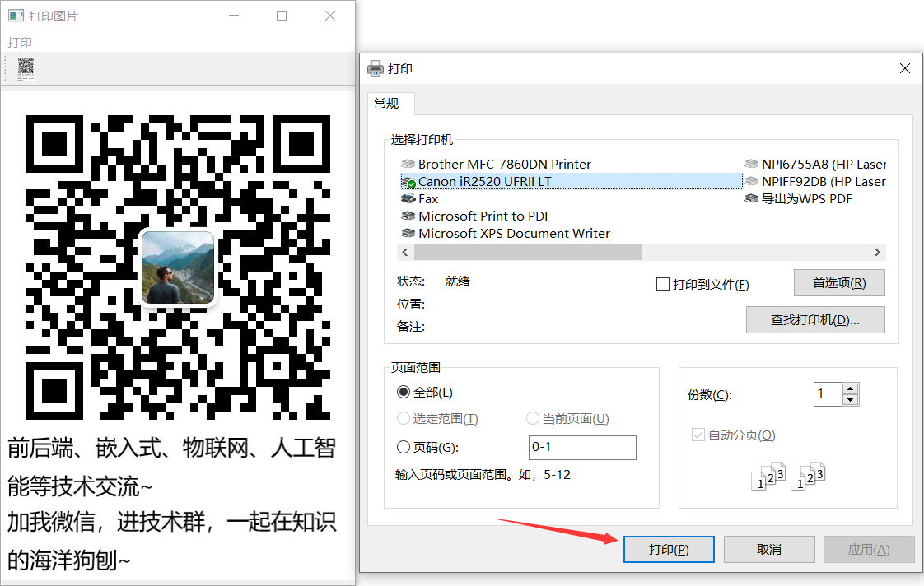Click the 查找打印机(D)... button

click(x=815, y=320)
